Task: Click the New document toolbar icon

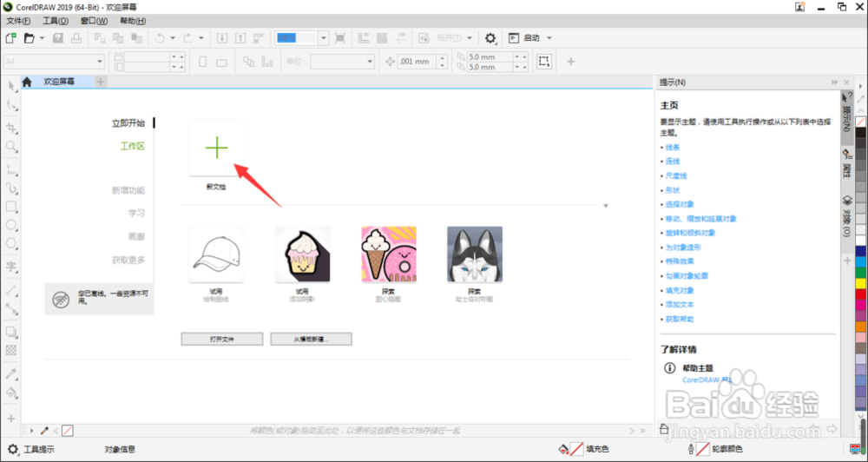Action: (10, 38)
